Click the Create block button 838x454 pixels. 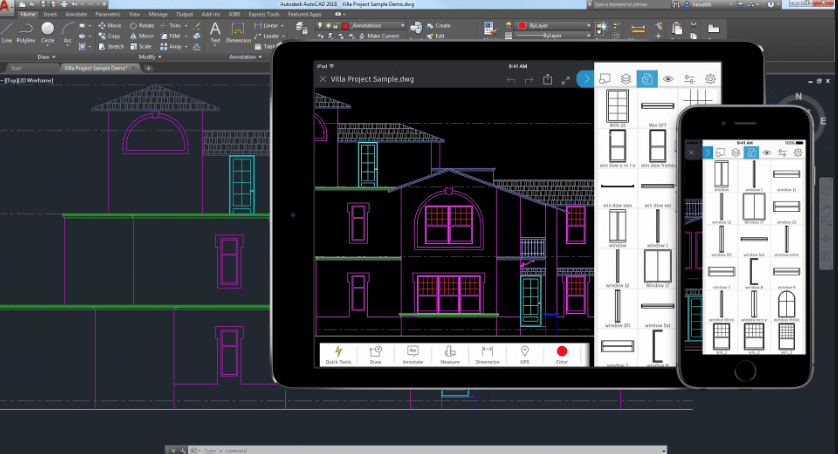[439, 26]
